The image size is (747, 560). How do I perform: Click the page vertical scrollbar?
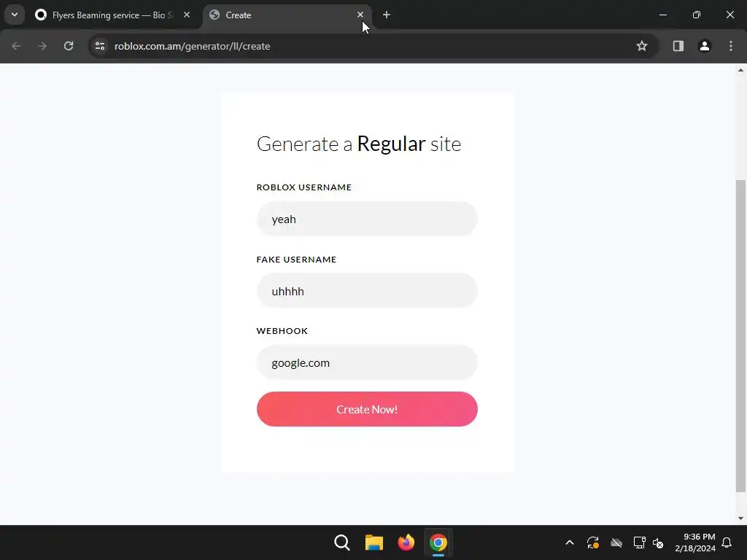[x=740, y=336]
